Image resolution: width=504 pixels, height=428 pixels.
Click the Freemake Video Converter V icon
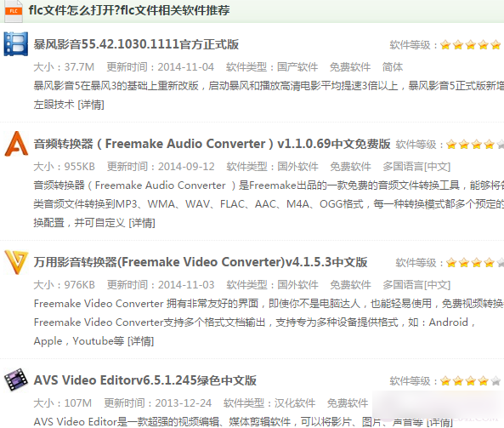click(16, 262)
